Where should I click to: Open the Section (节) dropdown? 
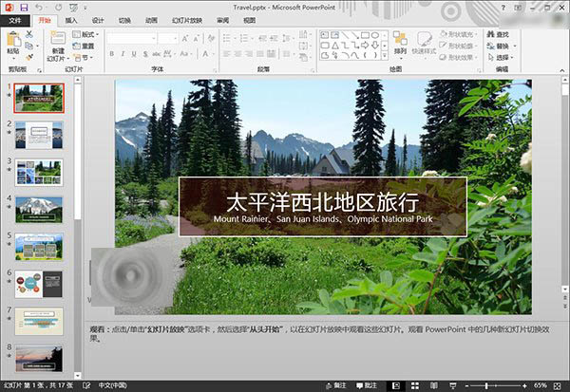(83, 57)
